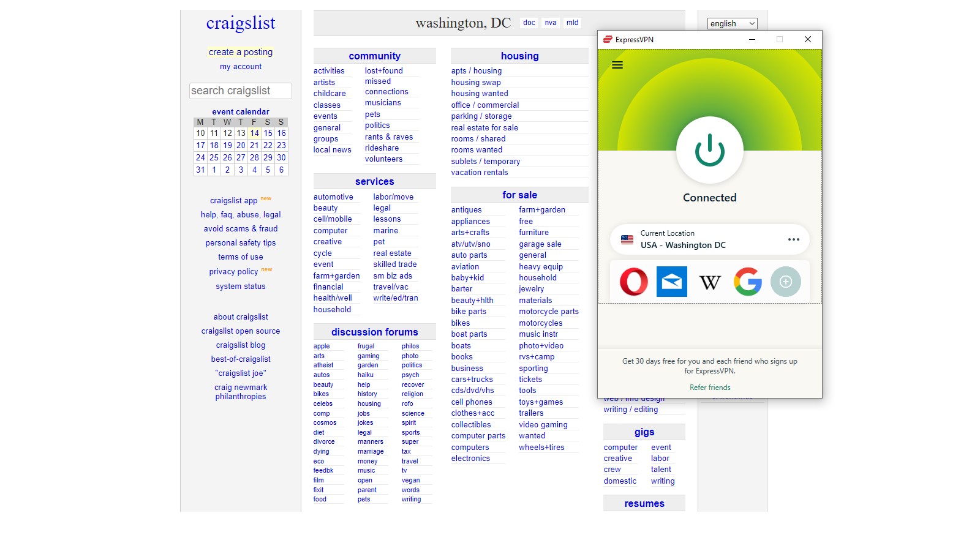Image resolution: width=980 pixels, height=551 pixels.
Task: Open the resumes section header
Action: click(644, 503)
